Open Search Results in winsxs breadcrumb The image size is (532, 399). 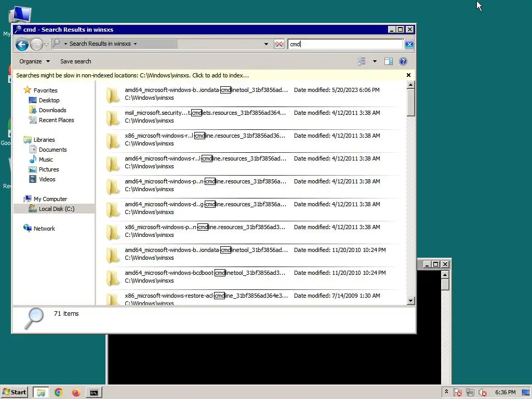coord(100,44)
